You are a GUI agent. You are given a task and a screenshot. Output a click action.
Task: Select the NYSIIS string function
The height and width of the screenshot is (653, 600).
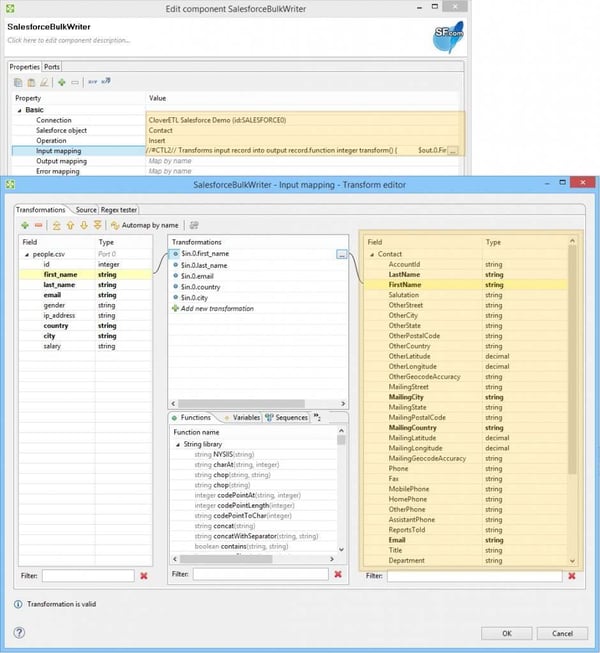point(224,454)
